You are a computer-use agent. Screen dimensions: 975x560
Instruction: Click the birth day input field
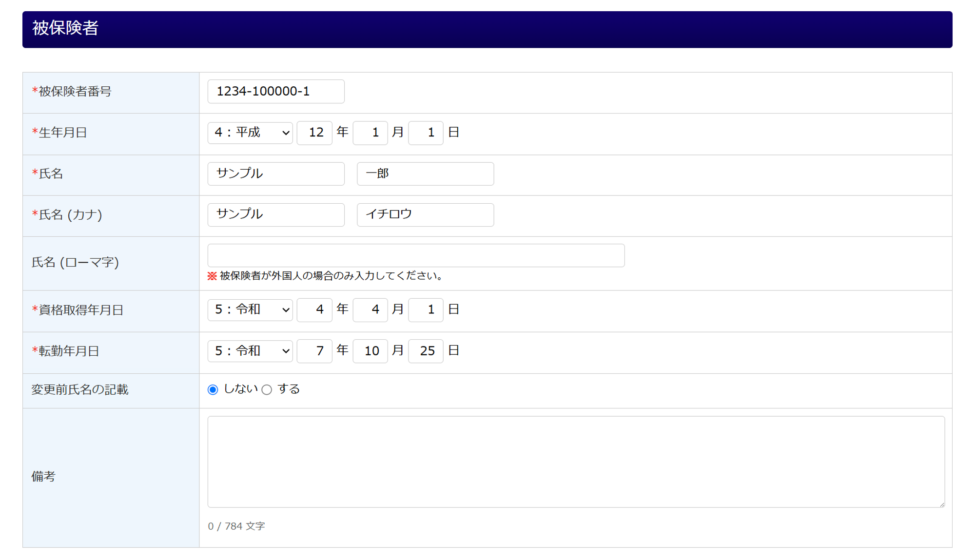(426, 133)
